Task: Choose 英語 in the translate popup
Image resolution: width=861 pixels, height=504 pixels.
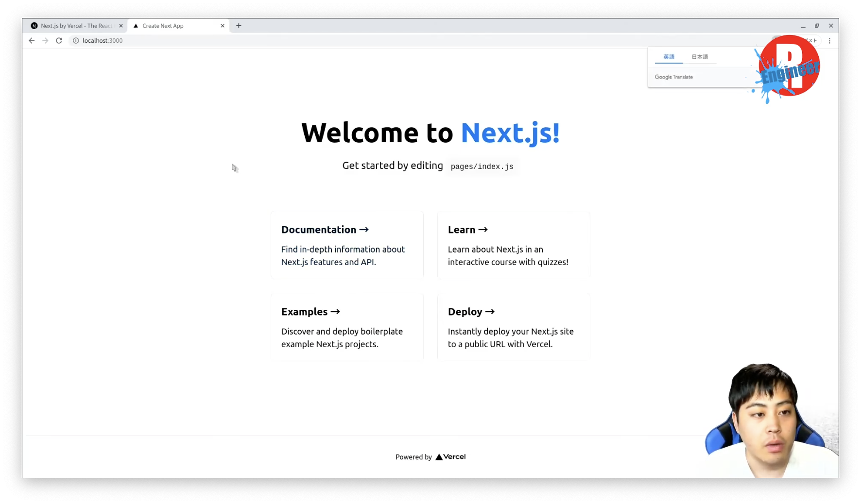Action: click(x=669, y=57)
